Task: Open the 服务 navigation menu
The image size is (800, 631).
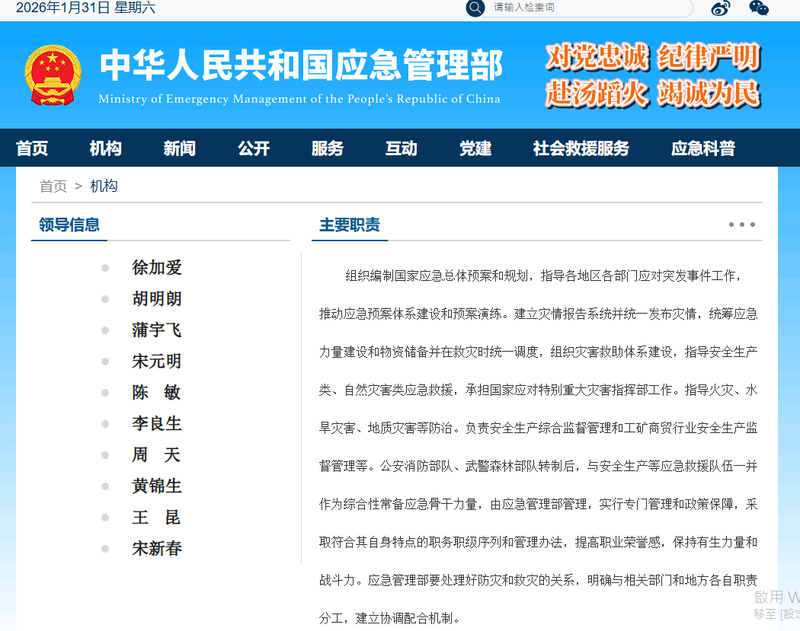Action: point(328,148)
